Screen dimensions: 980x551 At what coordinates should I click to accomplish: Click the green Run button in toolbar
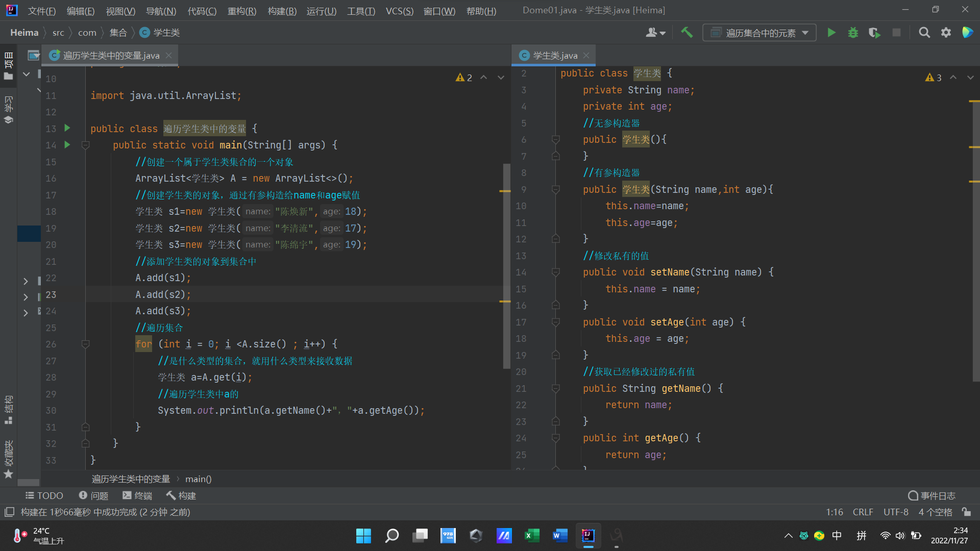(x=831, y=33)
